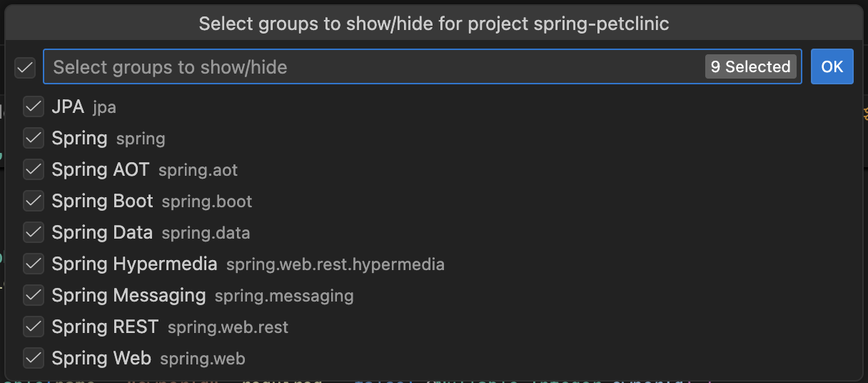
Task: Click the 'spring.web.rest' description text
Action: coord(228,327)
